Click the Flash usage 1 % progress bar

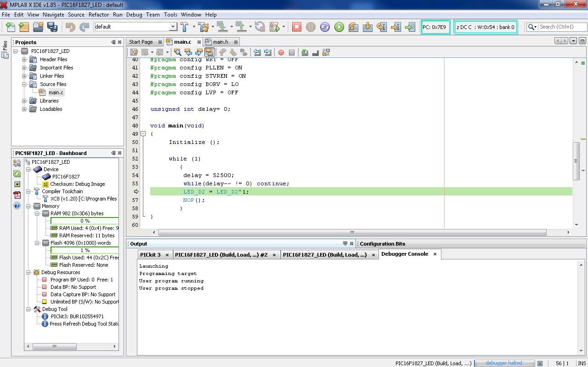[85, 250]
